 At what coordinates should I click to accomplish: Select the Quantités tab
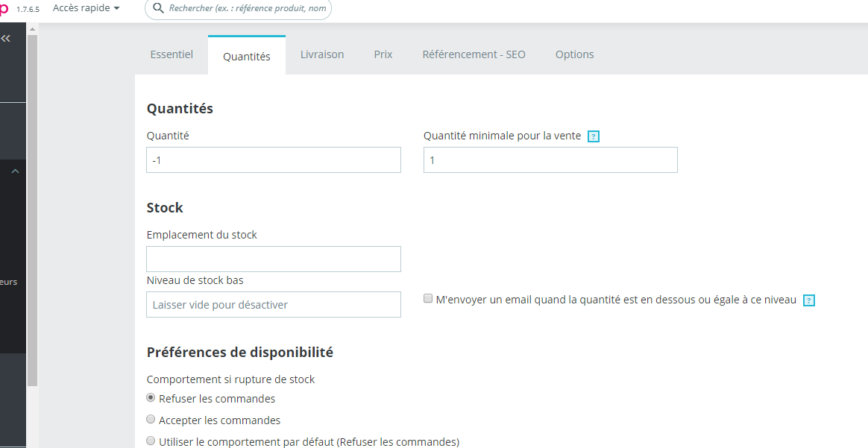tap(246, 56)
